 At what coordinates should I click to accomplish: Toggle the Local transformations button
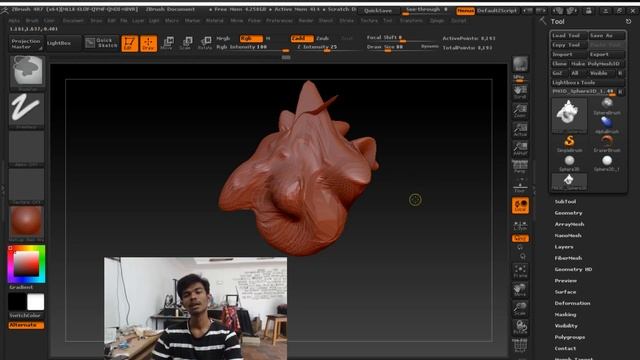coord(520,205)
